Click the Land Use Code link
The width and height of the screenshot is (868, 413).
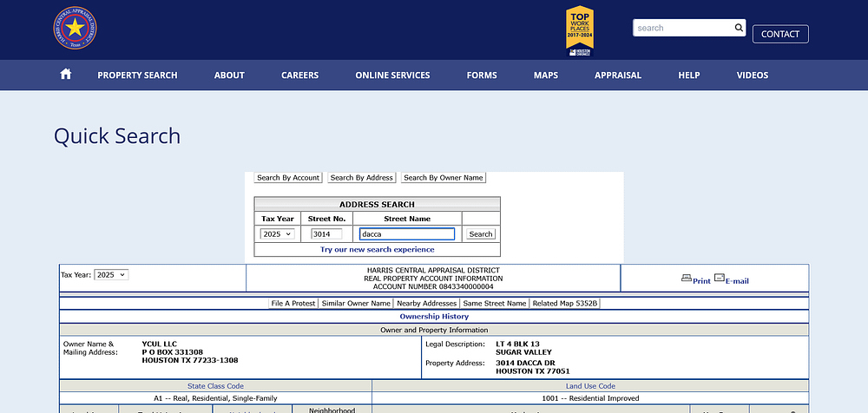click(590, 386)
